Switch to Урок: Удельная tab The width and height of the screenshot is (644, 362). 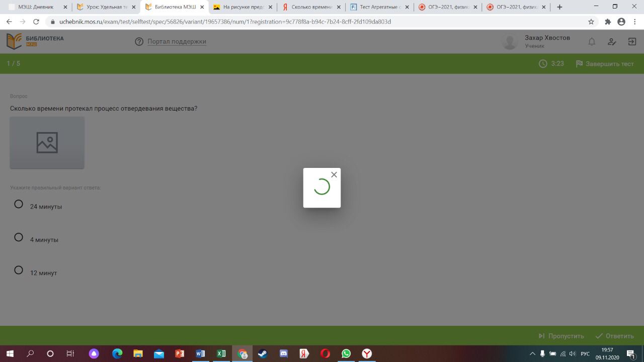click(105, 7)
